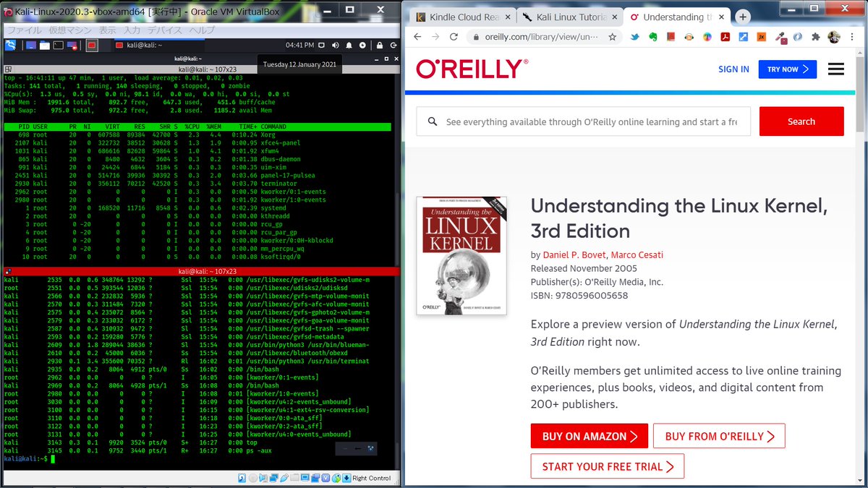This screenshot has width=868, height=488.
Task: Open the 入力 menu in VirtualBox
Action: pyautogui.click(x=132, y=30)
